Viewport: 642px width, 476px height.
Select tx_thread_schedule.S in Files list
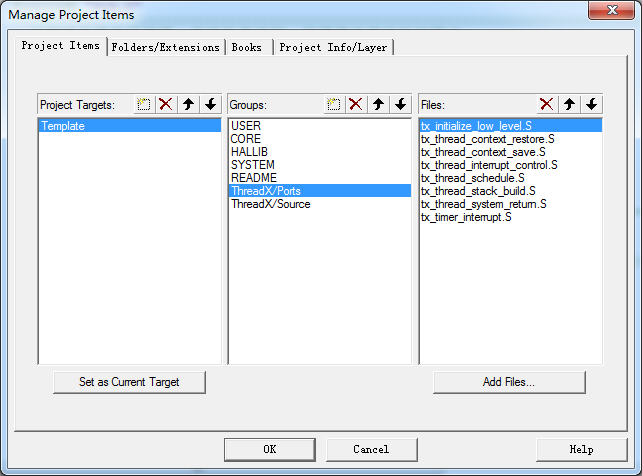[x=473, y=178]
